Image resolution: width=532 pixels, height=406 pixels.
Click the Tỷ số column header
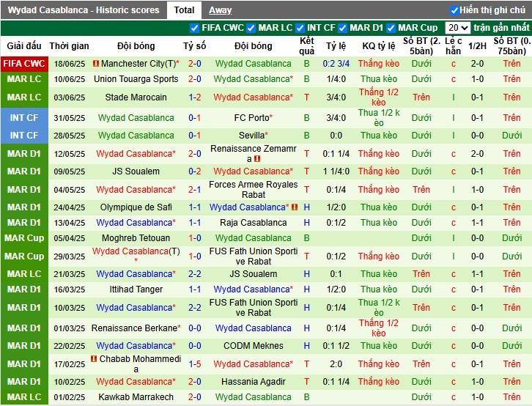point(195,46)
